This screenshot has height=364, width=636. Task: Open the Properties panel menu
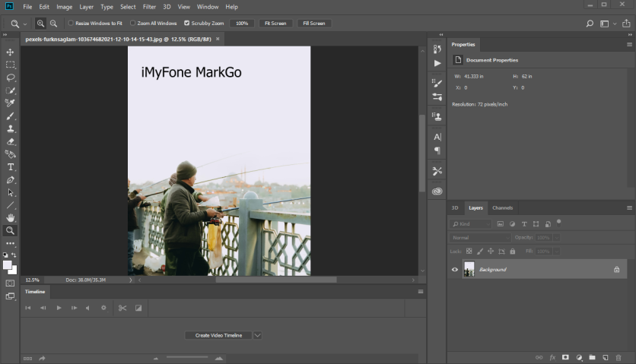[x=629, y=45]
